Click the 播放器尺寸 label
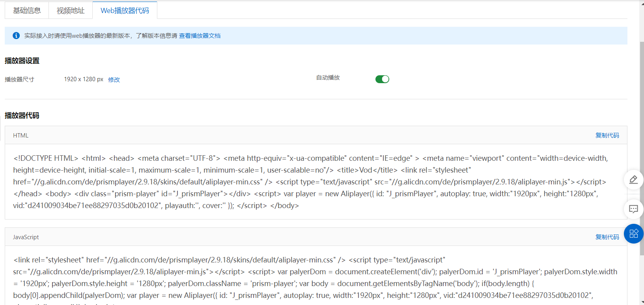This screenshot has height=305, width=644. point(19,80)
